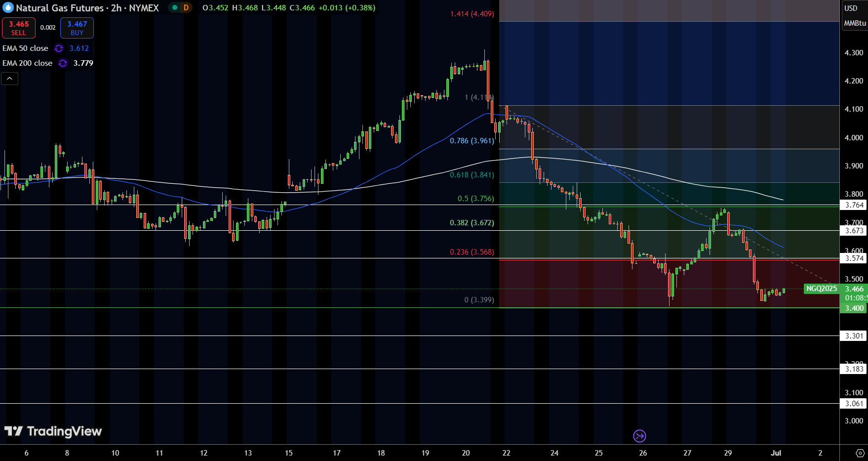Image resolution: width=868 pixels, height=461 pixels.
Task: Click the go-to-realtime arrow icon
Action: tap(639, 436)
